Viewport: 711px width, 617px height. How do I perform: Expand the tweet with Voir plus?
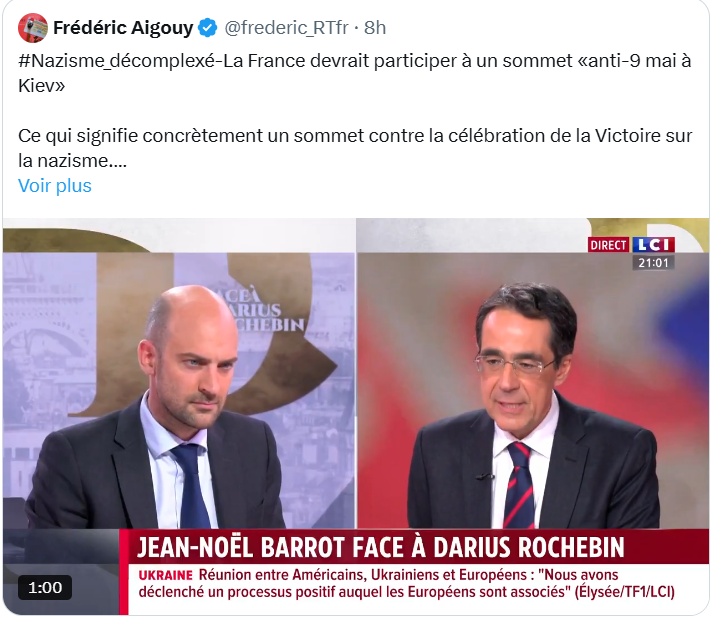coord(55,185)
